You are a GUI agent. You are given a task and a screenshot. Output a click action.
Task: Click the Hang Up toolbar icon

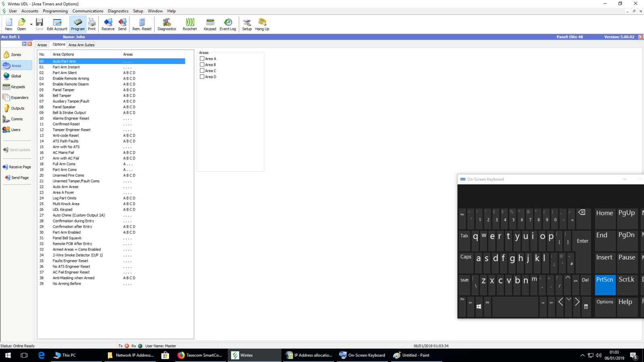point(262,24)
